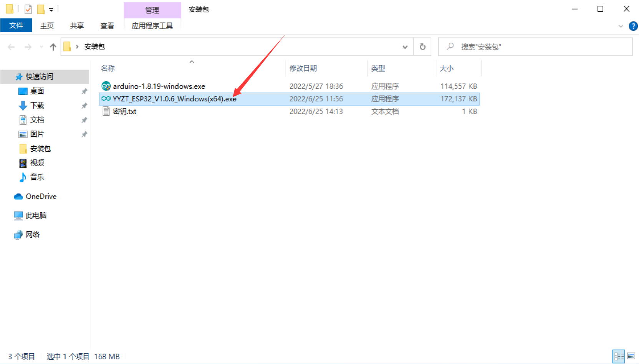639x364 pixels.
Task: Switch to the 主页 ribbon tab
Action: (x=47, y=26)
